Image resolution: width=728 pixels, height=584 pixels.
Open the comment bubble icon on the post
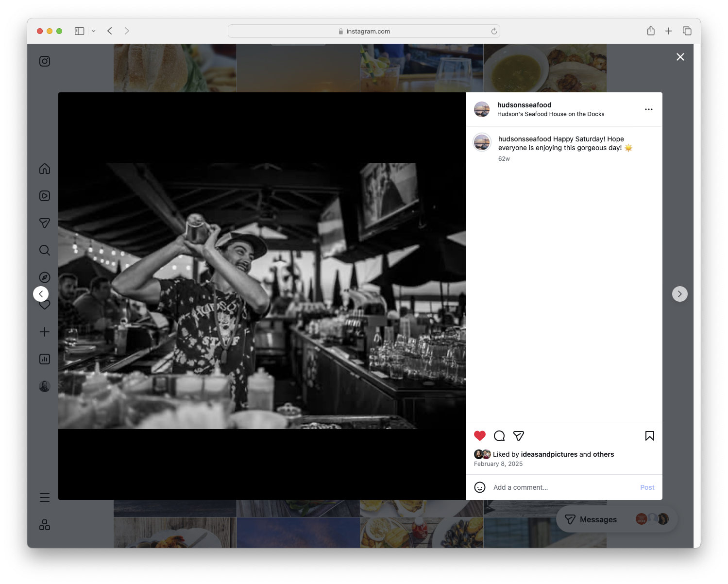(x=499, y=436)
